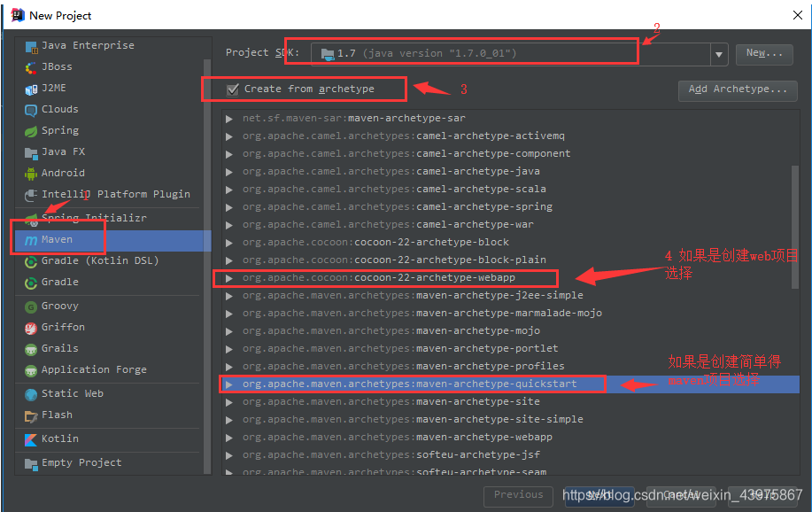This screenshot has height=512, width=812.
Task: Click the Application Forge icon
Action: coord(31,370)
